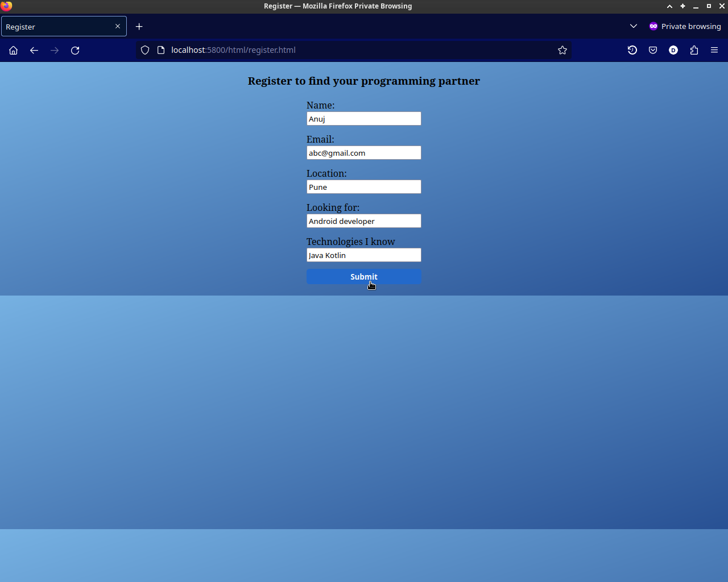
Task: Open the tracking protection shield icon
Action: pos(145,50)
